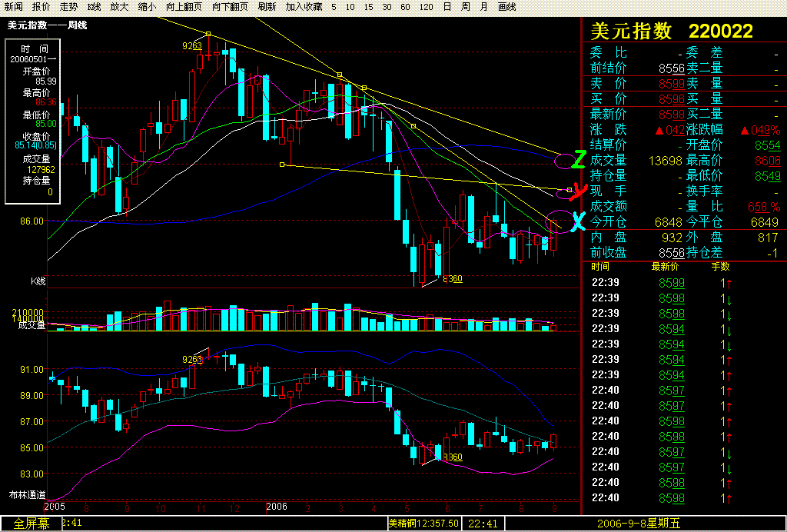Zoom out with the 缩小 button
Screen dimensions: 787x532
coord(147,7)
